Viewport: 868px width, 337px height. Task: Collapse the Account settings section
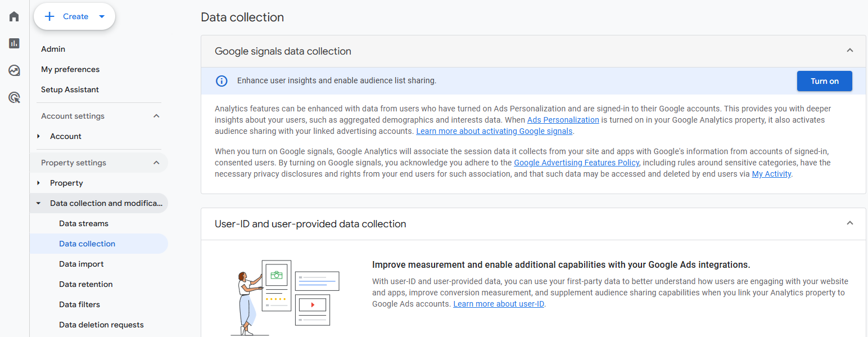coord(156,116)
